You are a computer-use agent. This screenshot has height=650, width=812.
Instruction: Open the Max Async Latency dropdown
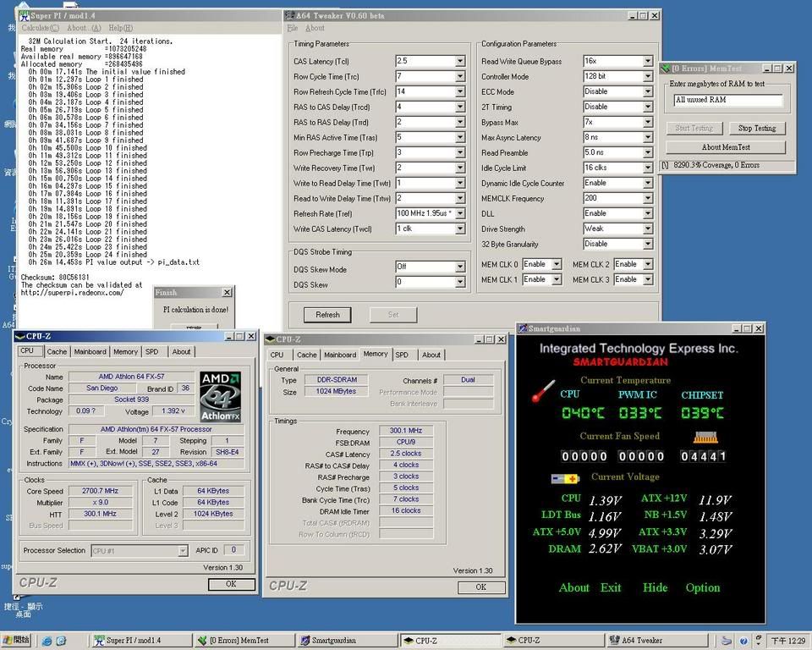pos(648,137)
